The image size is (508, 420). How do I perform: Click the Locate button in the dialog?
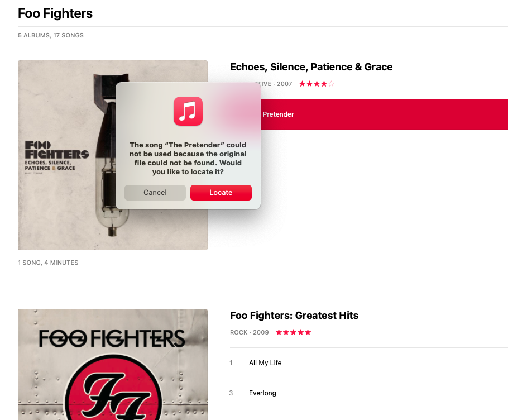[x=221, y=193]
